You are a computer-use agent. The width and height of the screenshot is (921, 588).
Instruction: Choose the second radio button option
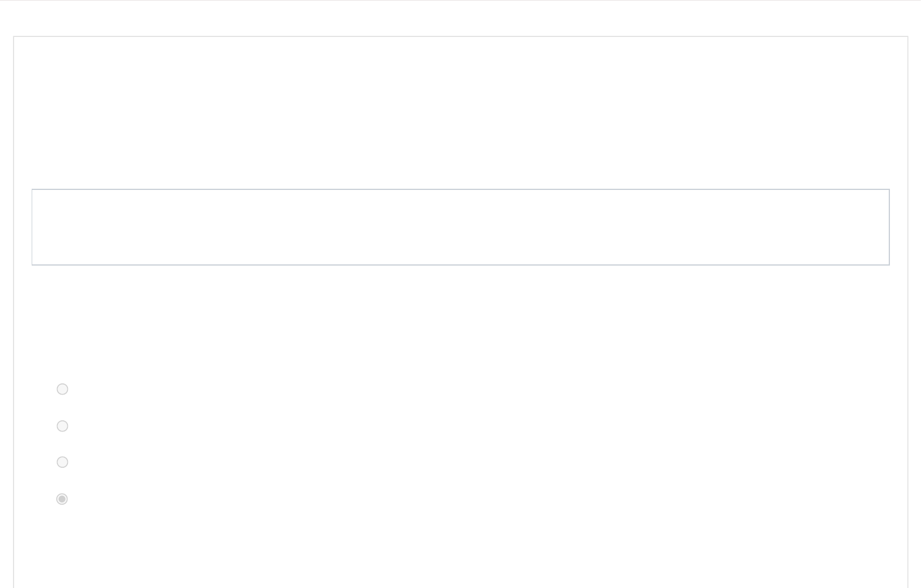[x=62, y=426]
